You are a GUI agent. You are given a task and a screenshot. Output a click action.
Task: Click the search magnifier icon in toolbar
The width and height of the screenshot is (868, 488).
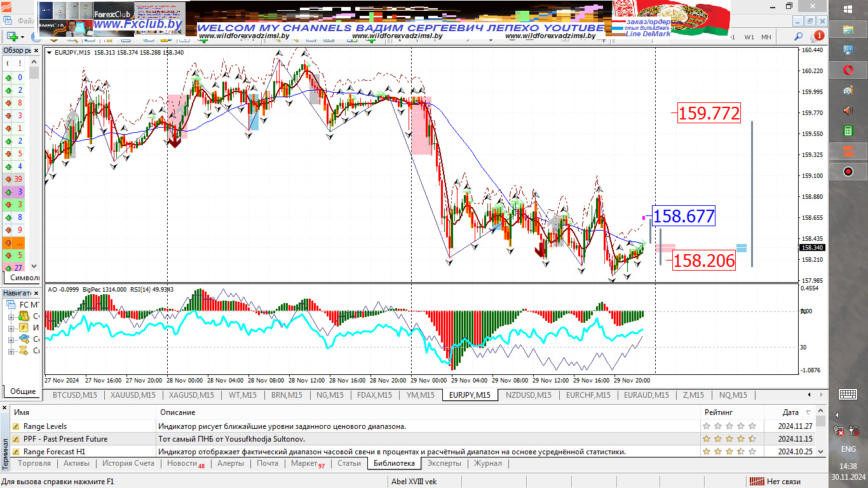click(799, 37)
